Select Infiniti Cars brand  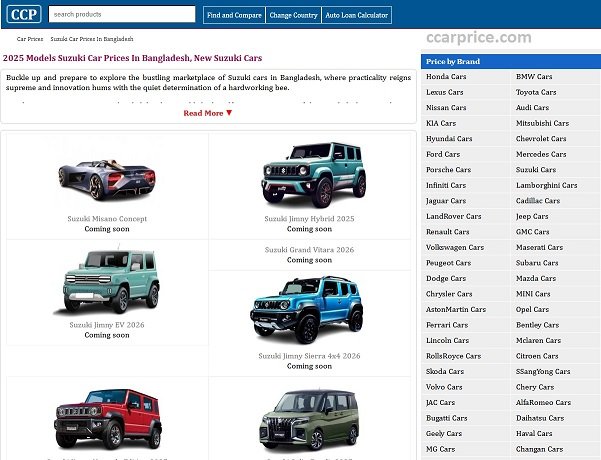pyautogui.click(x=446, y=186)
